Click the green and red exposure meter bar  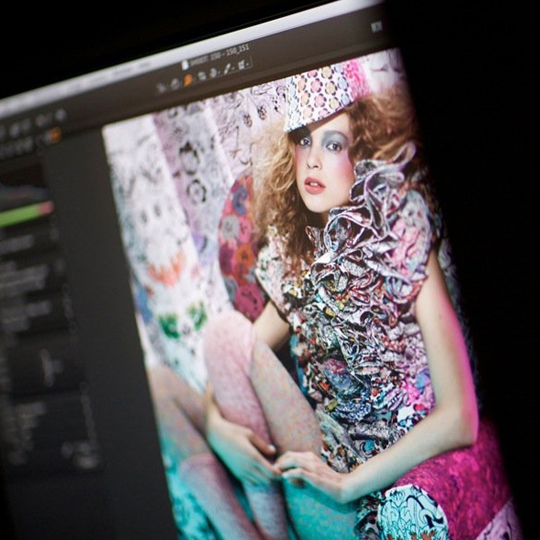(26, 215)
